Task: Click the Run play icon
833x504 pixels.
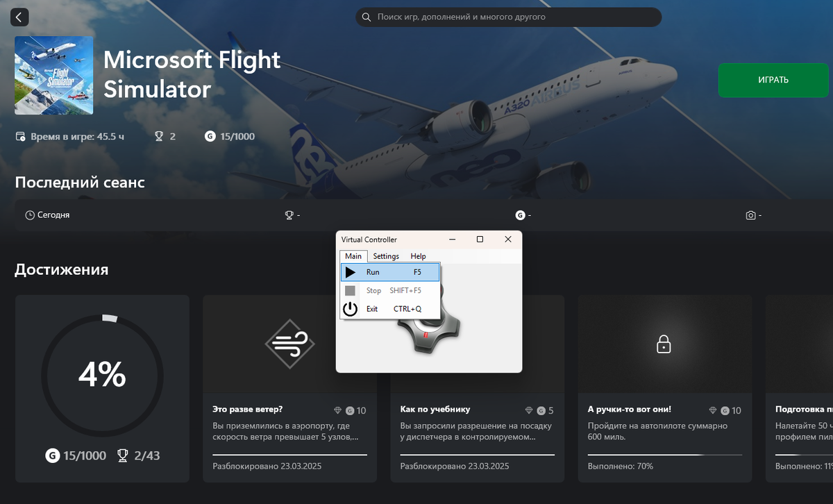Action: click(x=351, y=272)
